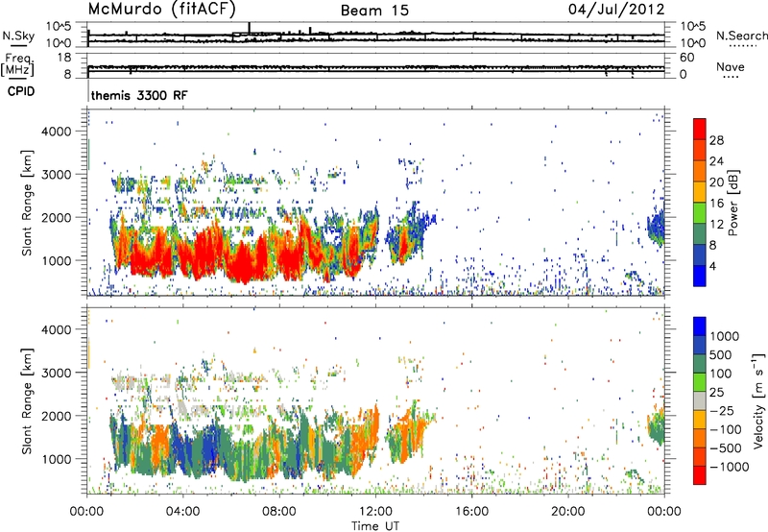Pick the bright blue bottom Power colorbar segment
The height and width of the screenshot is (532, 768).
(700, 277)
